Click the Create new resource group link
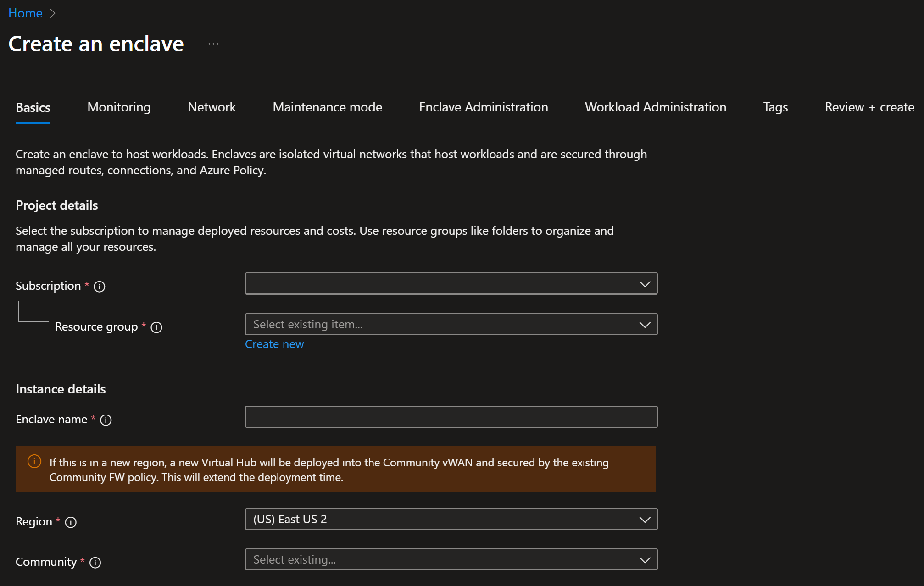Viewport: 924px width, 586px height. click(x=274, y=344)
